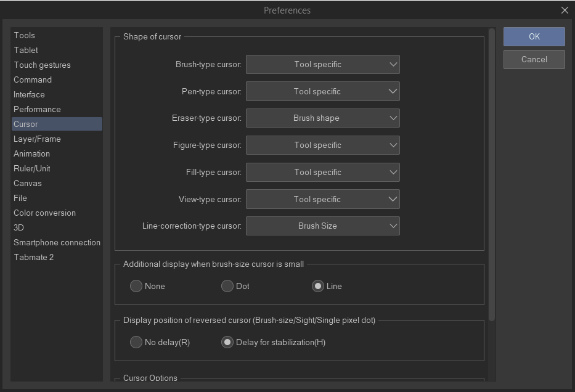575x392 pixels.
Task: Choose Dot additional display option
Action: 235,286
